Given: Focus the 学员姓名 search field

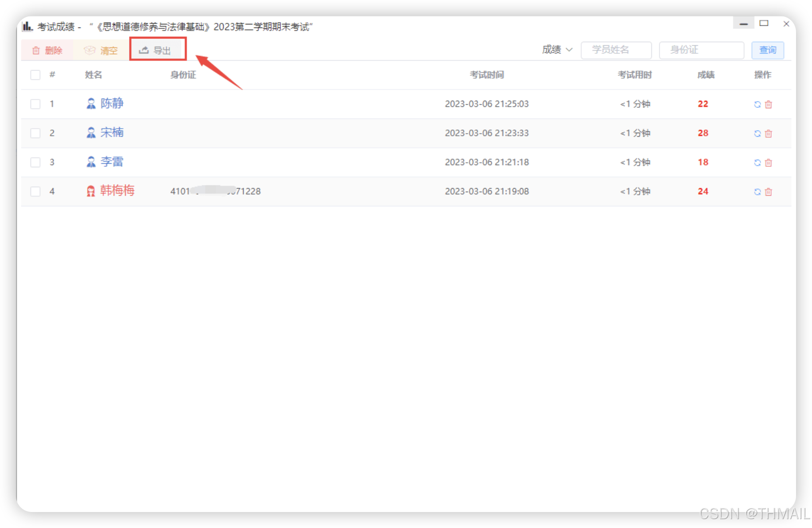Looking at the screenshot, I should click(616, 50).
